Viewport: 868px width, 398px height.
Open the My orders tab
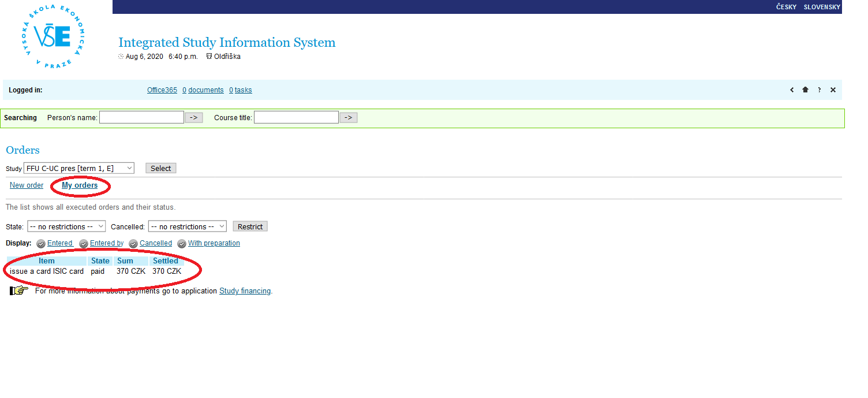(80, 185)
